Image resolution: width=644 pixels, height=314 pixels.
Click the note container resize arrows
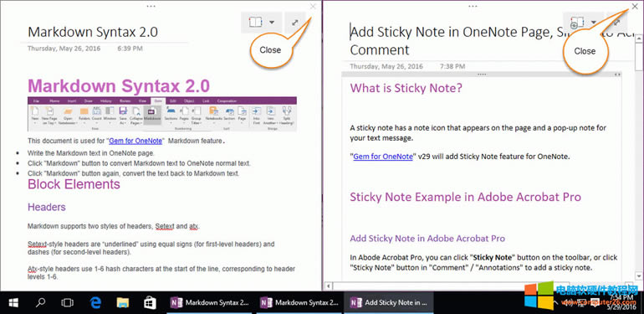[x=617, y=75]
